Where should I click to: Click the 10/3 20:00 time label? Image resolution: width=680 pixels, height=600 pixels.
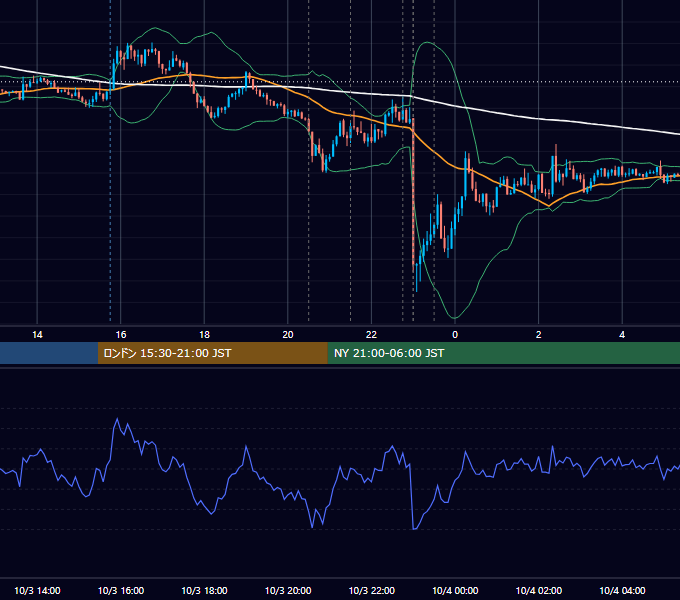[x=288, y=590]
